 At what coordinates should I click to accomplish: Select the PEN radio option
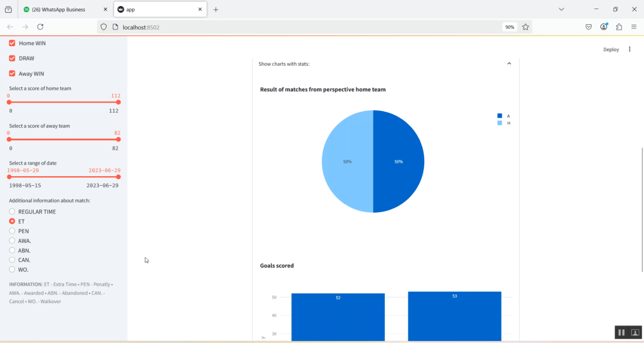tap(12, 231)
